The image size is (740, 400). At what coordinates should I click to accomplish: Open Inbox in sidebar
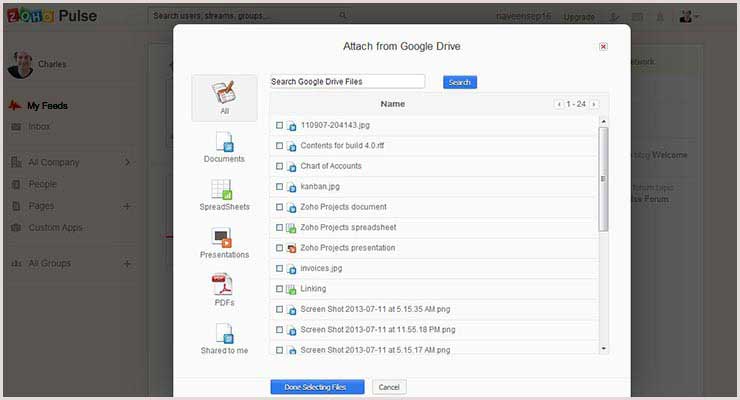pyautogui.click(x=39, y=127)
